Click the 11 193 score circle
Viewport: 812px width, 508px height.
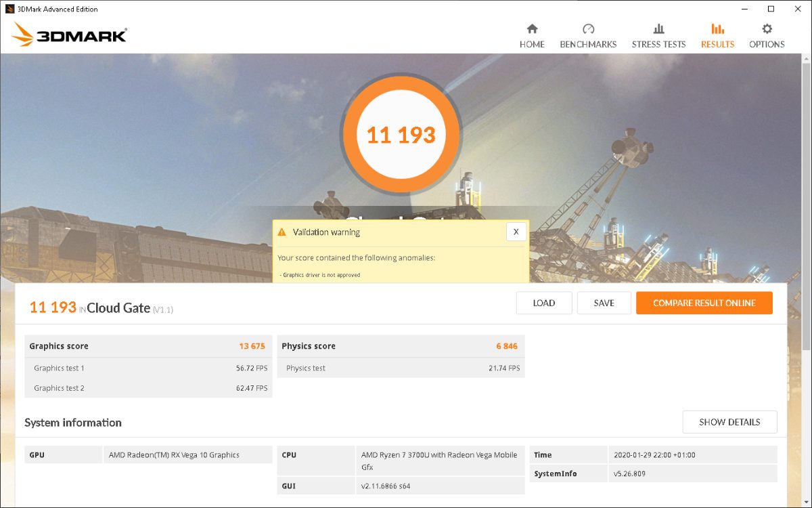coord(401,135)
